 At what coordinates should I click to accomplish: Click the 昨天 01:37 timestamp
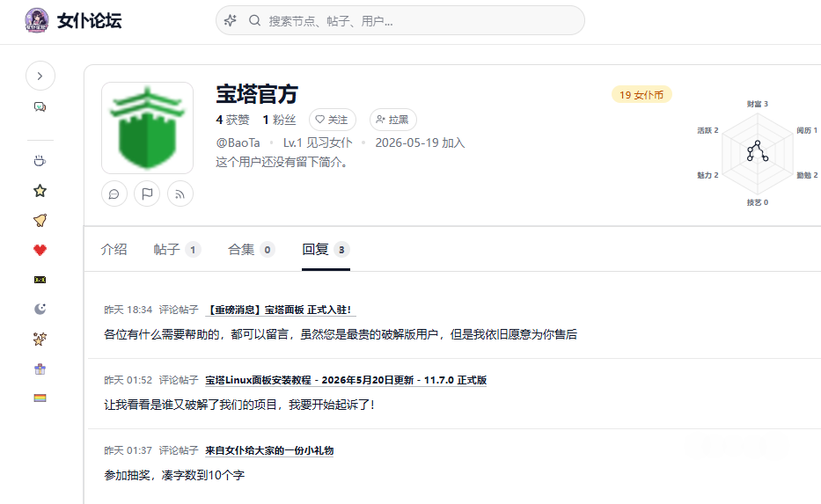(x=128, y=450)
